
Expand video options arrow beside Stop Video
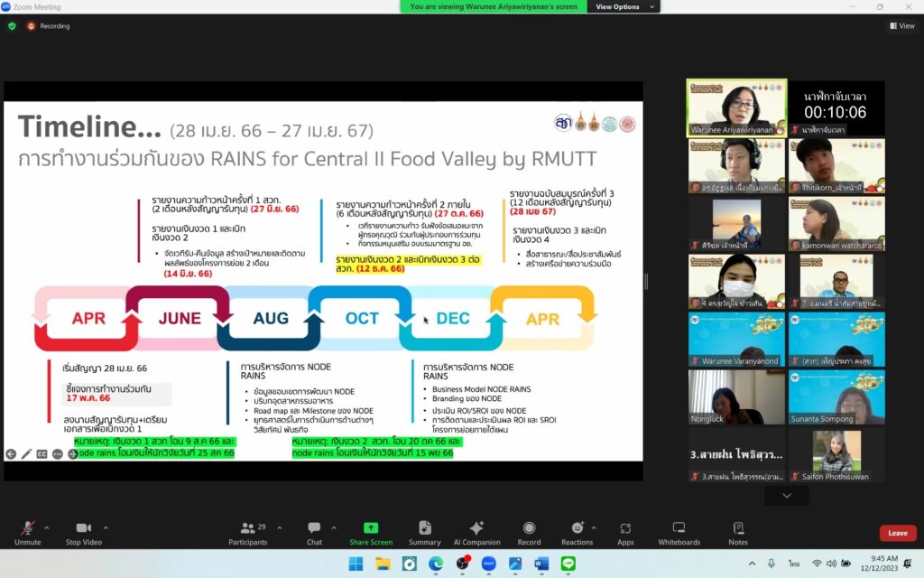[x=111, y=527]
